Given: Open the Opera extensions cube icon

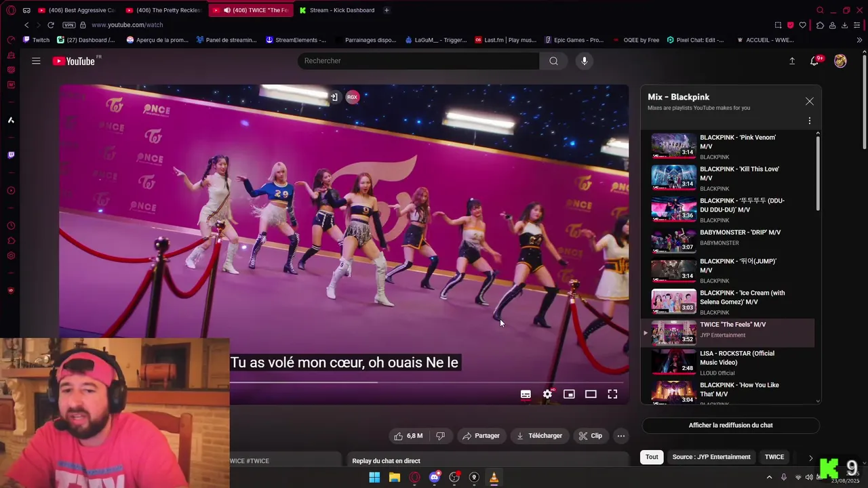Looking at the screenshot, I should click(x=820, y=25).
